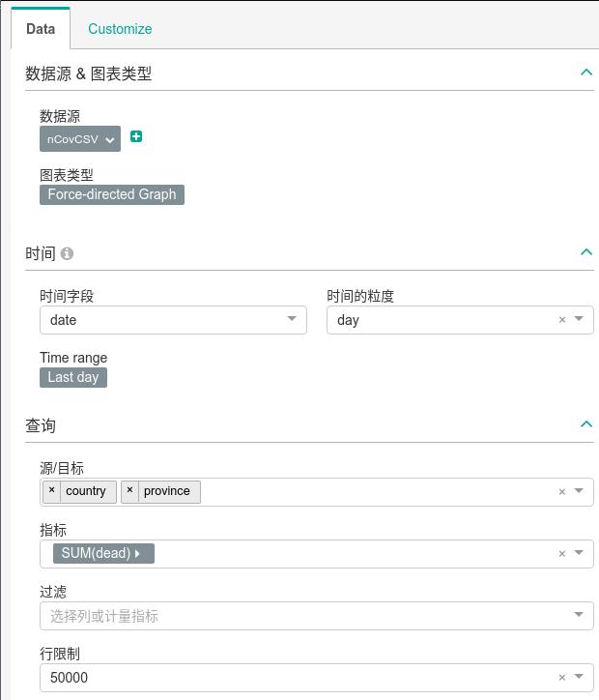
Task: Clear all 源/目标 selections
Action: click(562, 492)
